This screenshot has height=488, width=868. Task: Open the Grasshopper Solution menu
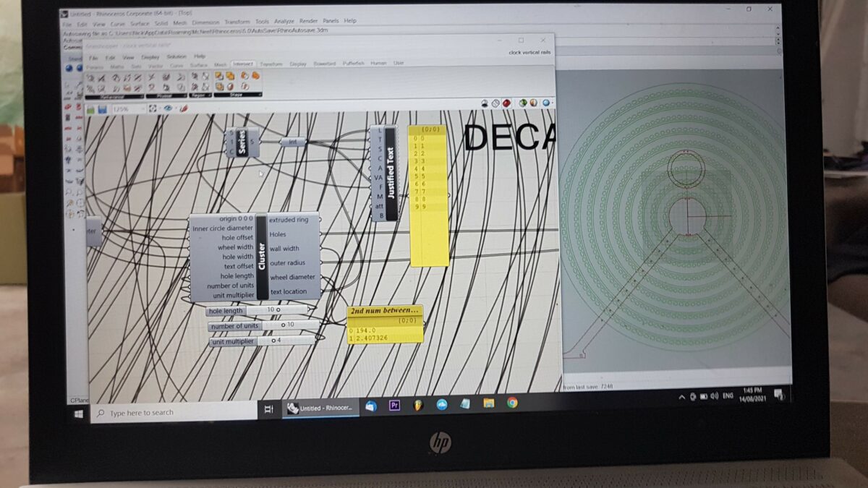pyautogui.click(x=176, y=56)
